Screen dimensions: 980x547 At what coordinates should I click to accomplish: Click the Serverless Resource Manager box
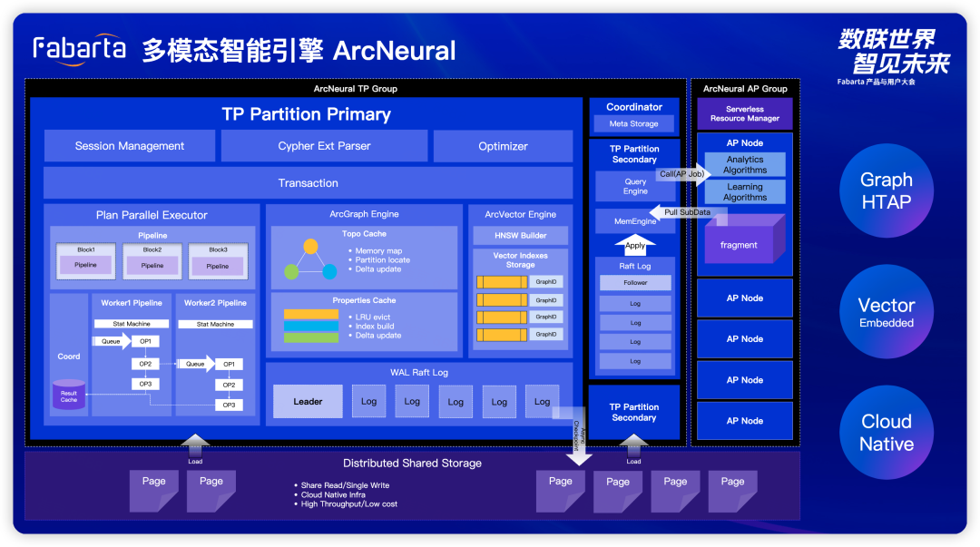coord(745,113)
